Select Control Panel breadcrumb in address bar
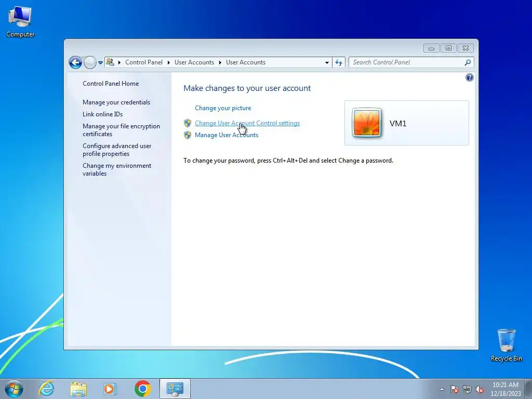Screen dimensions: 532x399 (144, 62)
